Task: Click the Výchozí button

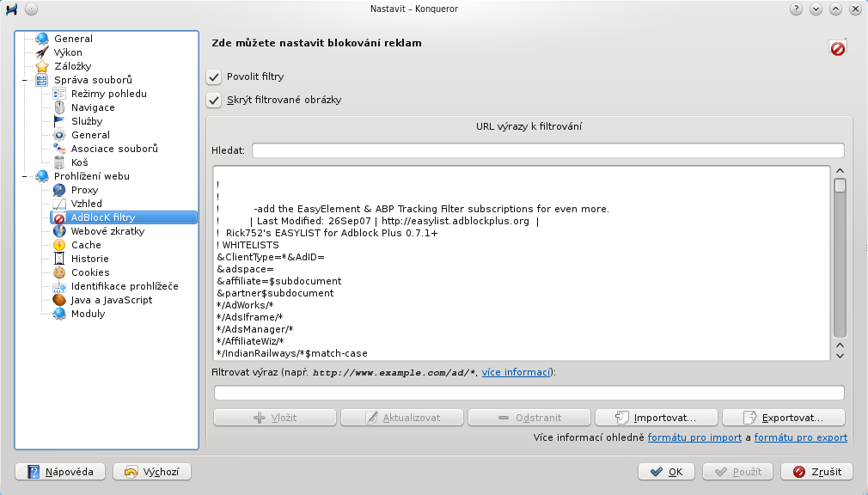Action: tap(152, 472)
